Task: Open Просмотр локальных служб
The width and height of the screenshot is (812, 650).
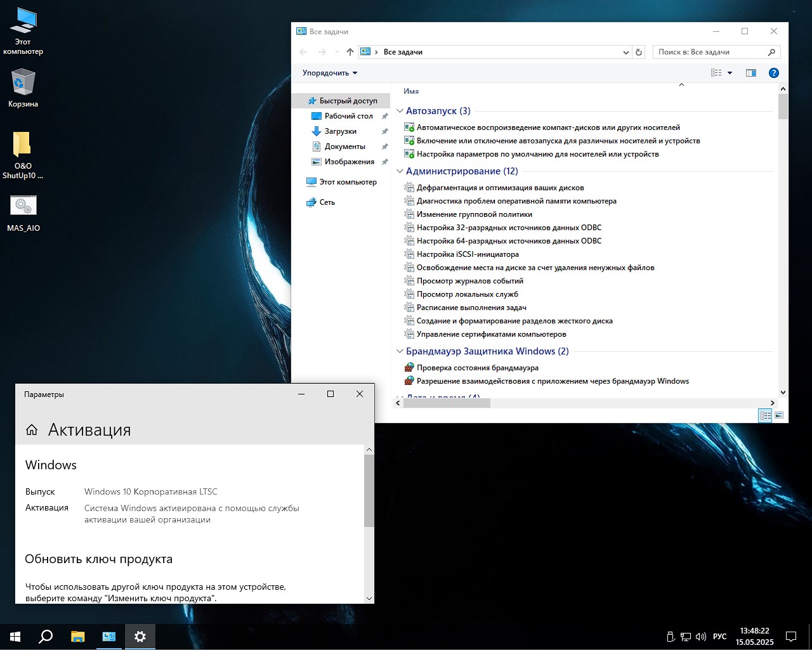Action: pyautogui.click(x=467, y=294)
